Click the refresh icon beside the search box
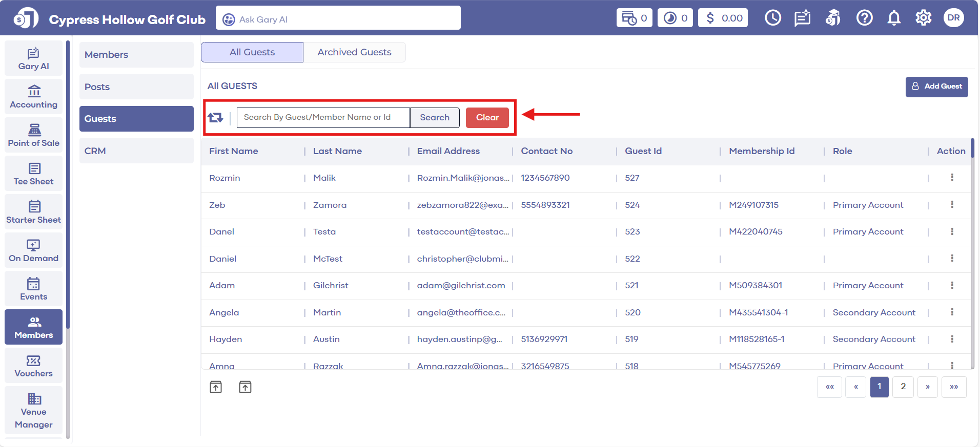980x447 pixels. (215, 118)
